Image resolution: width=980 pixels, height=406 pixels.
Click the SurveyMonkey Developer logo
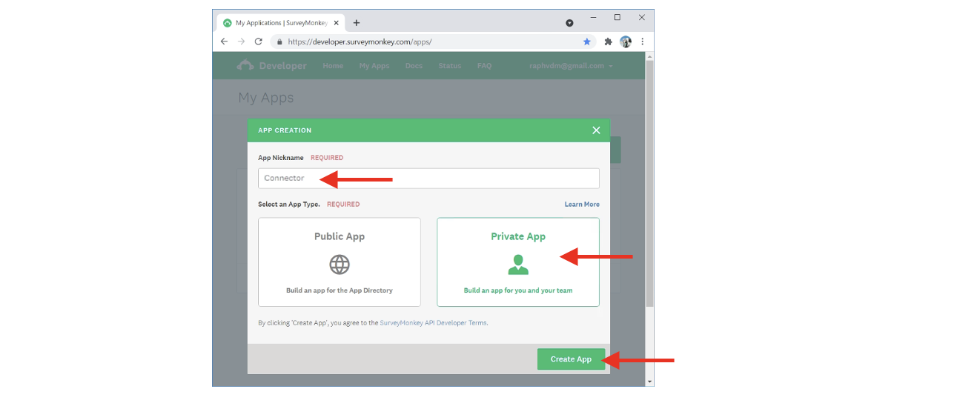(x=271, y=66)
